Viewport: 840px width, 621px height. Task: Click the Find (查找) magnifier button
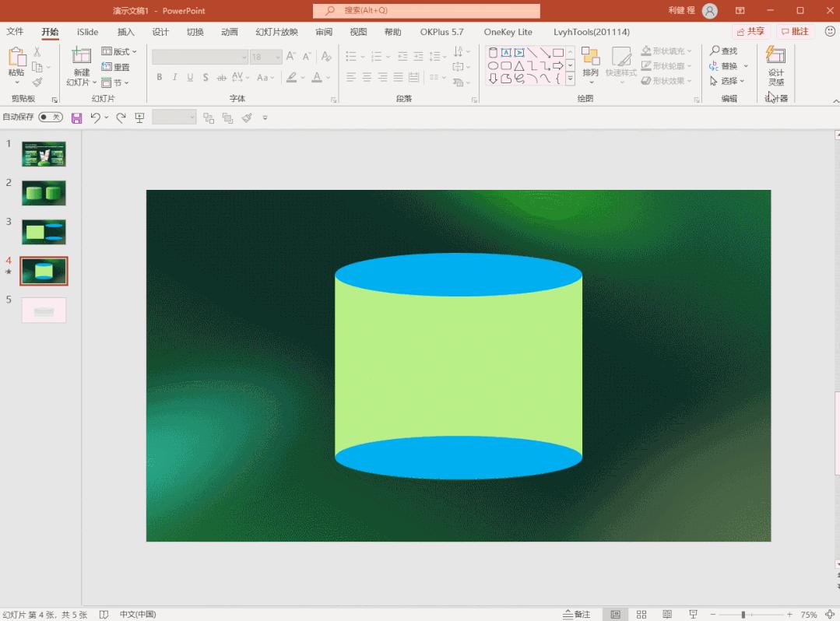[x=723, y=51]
